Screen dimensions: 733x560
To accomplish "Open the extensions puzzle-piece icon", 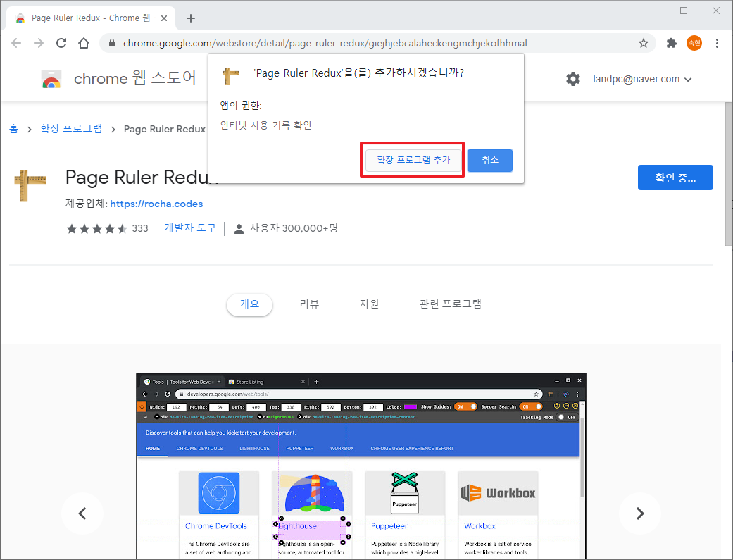I will click(670, 43).
